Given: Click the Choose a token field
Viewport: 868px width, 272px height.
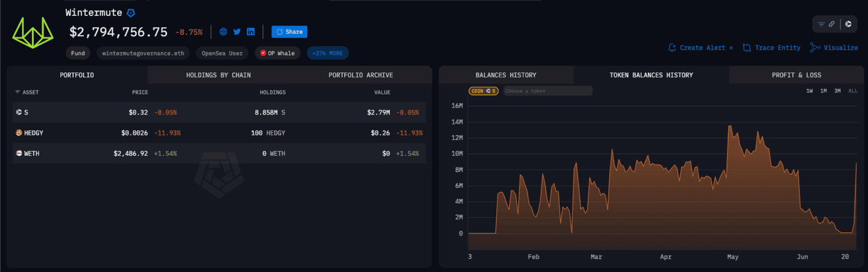Looking at the screenshot, I should coord(548,91).
